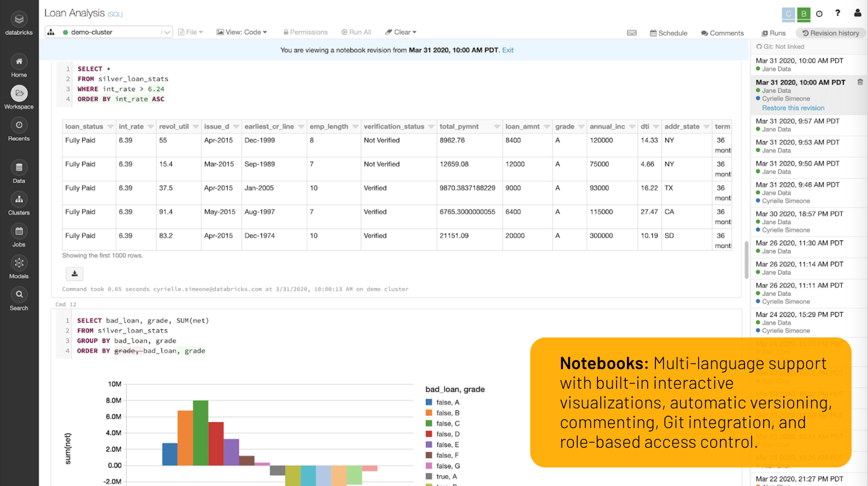The height and width of the screenshot is (486, 868).
Task: Open Recents clock icon
Action: 19,126
